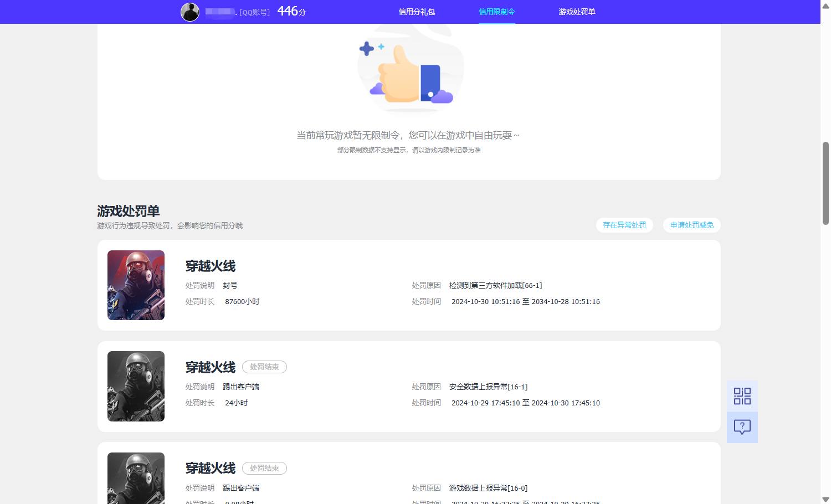
Task: Click the thumbs-up no-restriction illustration
Action: pyautogui.click(x=410, y=69)
